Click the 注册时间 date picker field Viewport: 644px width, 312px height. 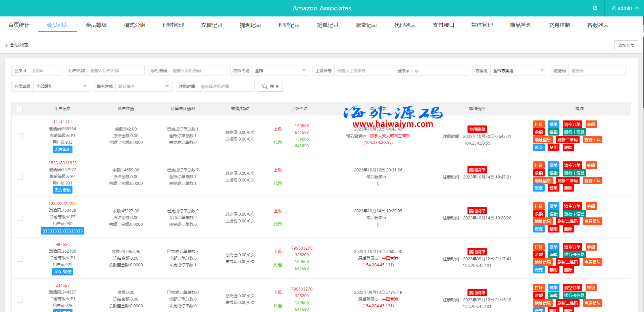coord(226,87)
